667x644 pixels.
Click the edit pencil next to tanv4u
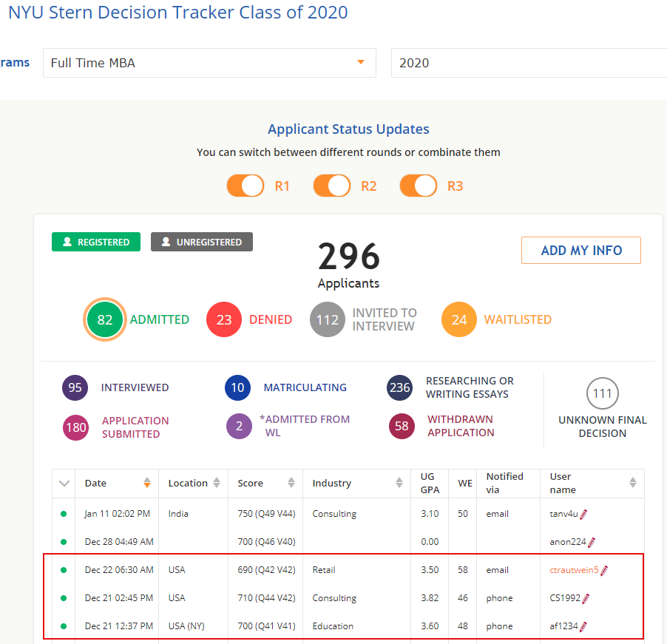tap(584, 513)
